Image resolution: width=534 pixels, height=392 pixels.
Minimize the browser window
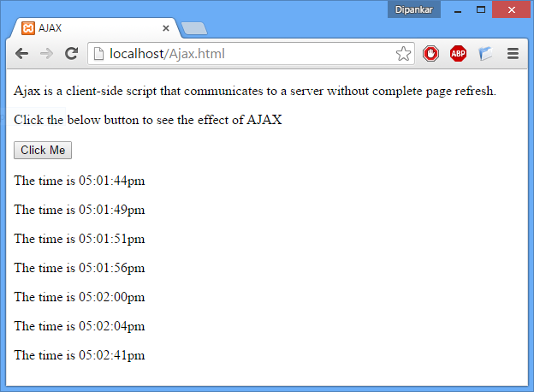point(458,10)
